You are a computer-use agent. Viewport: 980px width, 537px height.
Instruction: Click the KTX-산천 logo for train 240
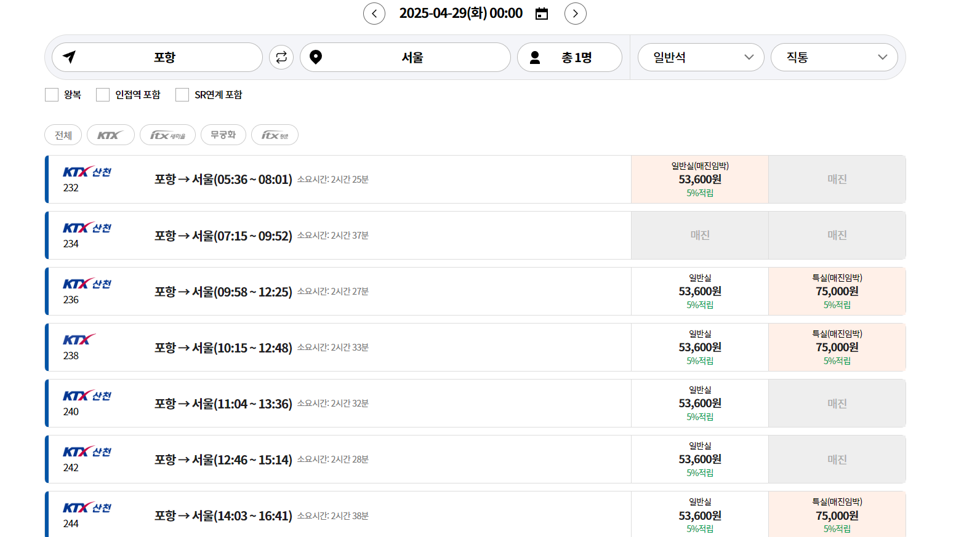87,396
